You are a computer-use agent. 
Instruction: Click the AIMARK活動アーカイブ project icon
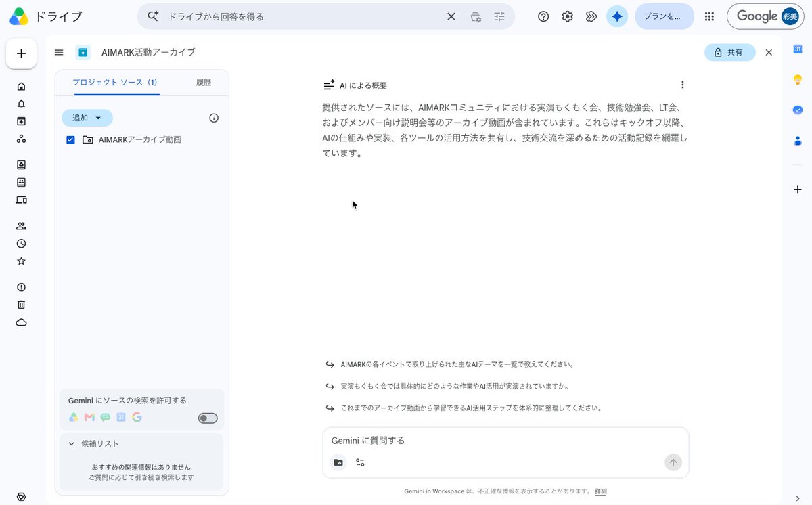[x=83, y=52]
